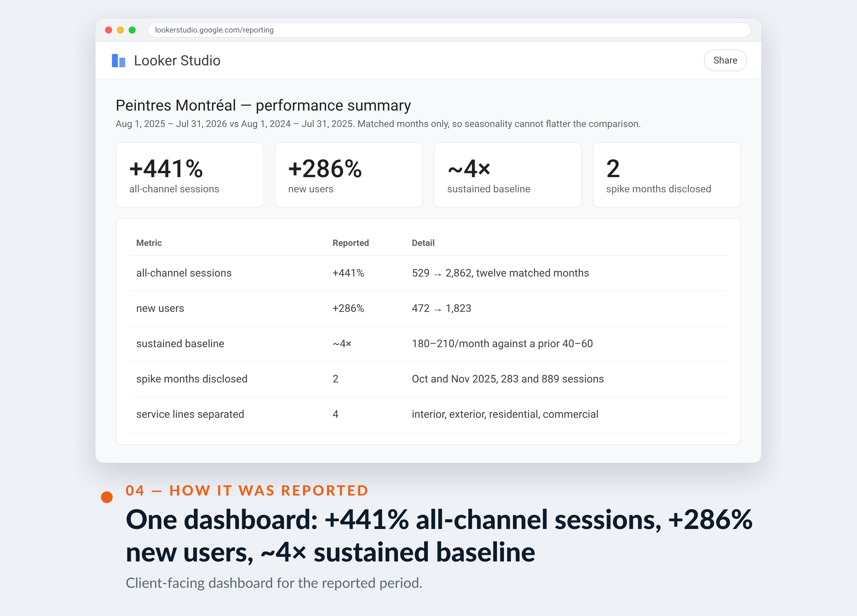Click the Looker Studio title text

coord(177,60)
